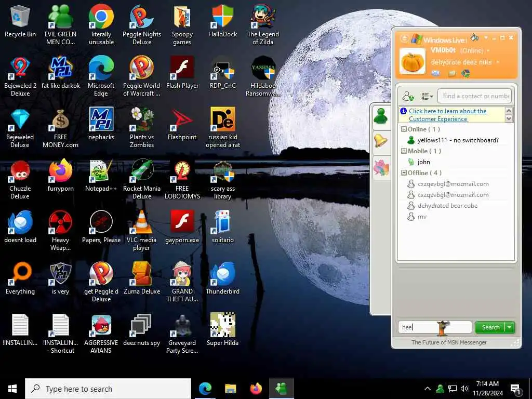Select the Spoopy games folder icon

[182, 25]
